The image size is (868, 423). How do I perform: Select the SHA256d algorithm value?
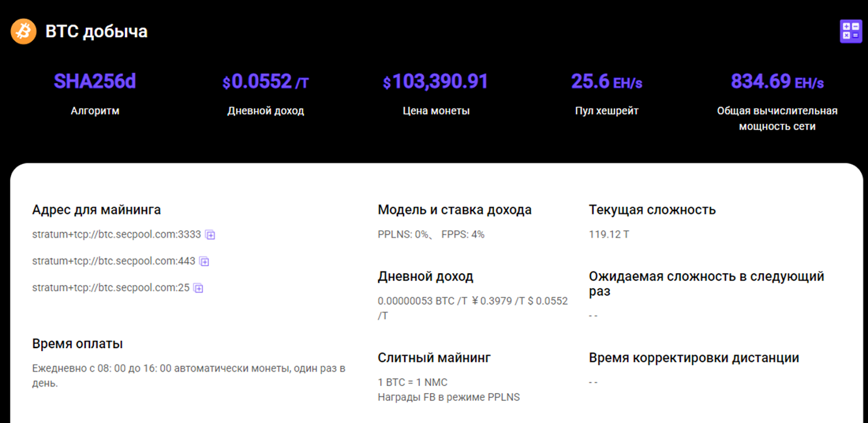95,81
